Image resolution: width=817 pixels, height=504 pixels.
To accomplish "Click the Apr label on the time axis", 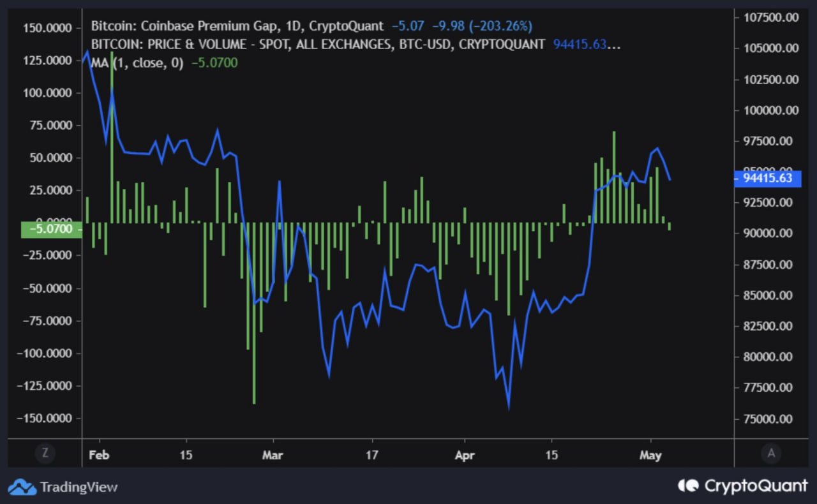I will coord(464,456).
